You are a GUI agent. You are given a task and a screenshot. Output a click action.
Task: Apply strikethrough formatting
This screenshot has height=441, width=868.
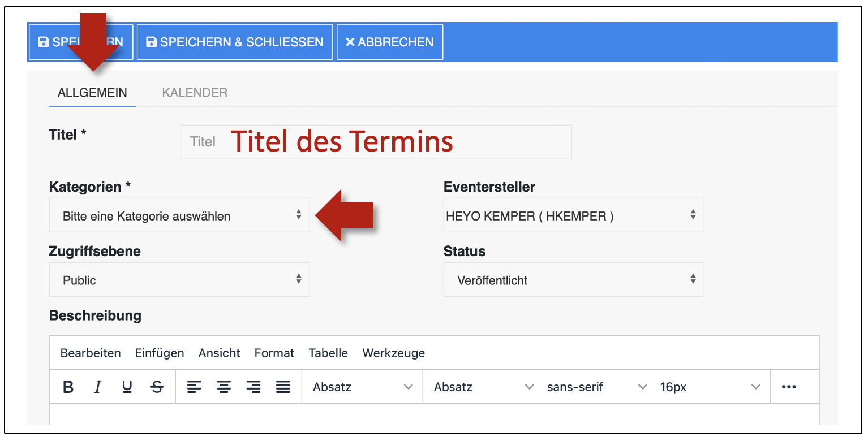[157, 387]
